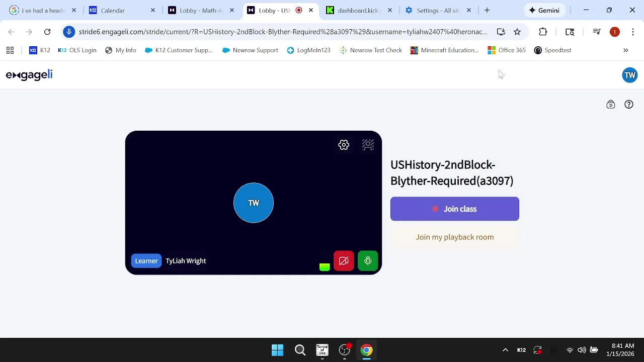644x362 pixels.
Task: Open Newrow Test Check bookmark
Action: tap(371, 50)
